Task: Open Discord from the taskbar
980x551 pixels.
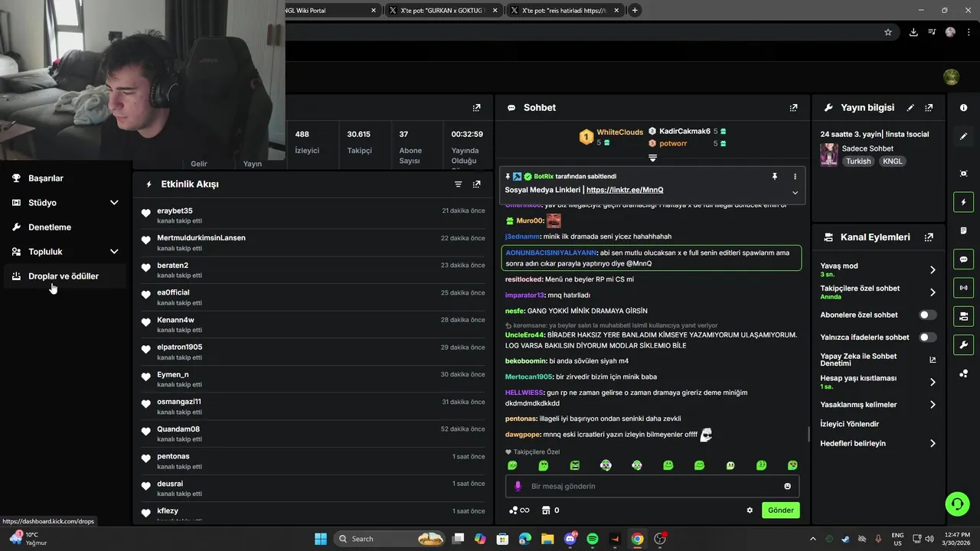Action: pyautogui.click(x=570, y=539)
